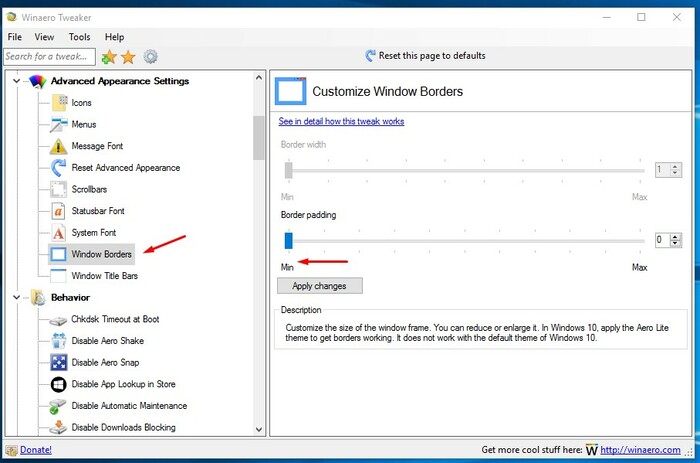Collapse the Advanced Appearance Settings tree node

pos(17,81)
